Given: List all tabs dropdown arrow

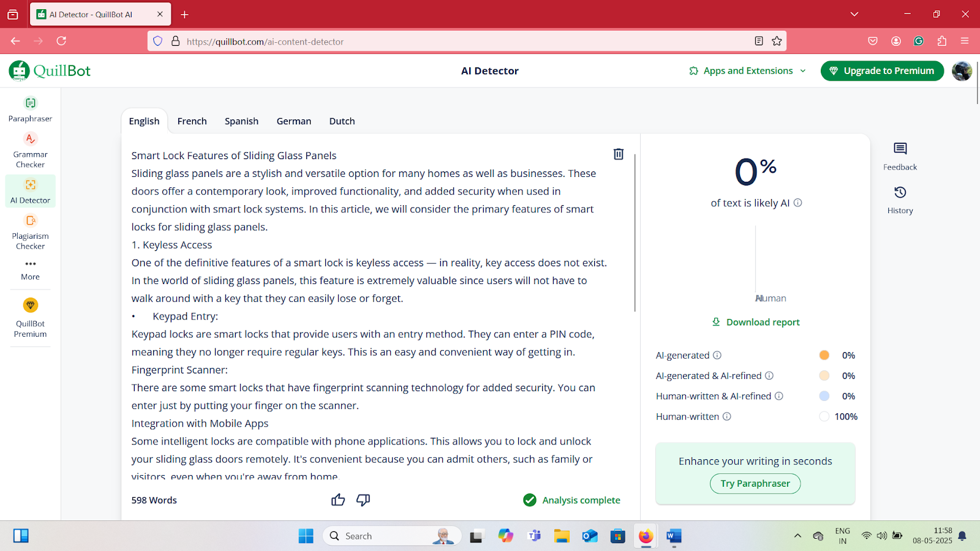Looking at the screenshot, I should point(854,14).
